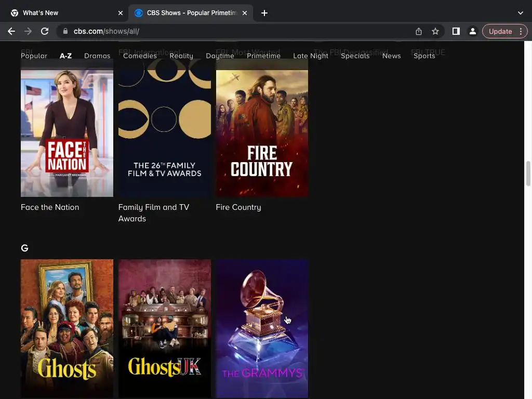Bookmark this page with the star icon
Viewport: 532px width, 399px height.
click(435, 31)
